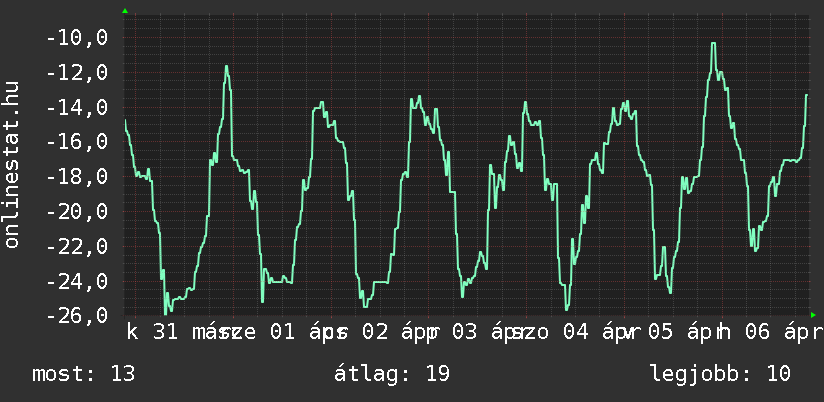Click the '05 ápr' date label
Image resolution: width=824 pixels, height=402 pixels.
click(x=685, y=332)
